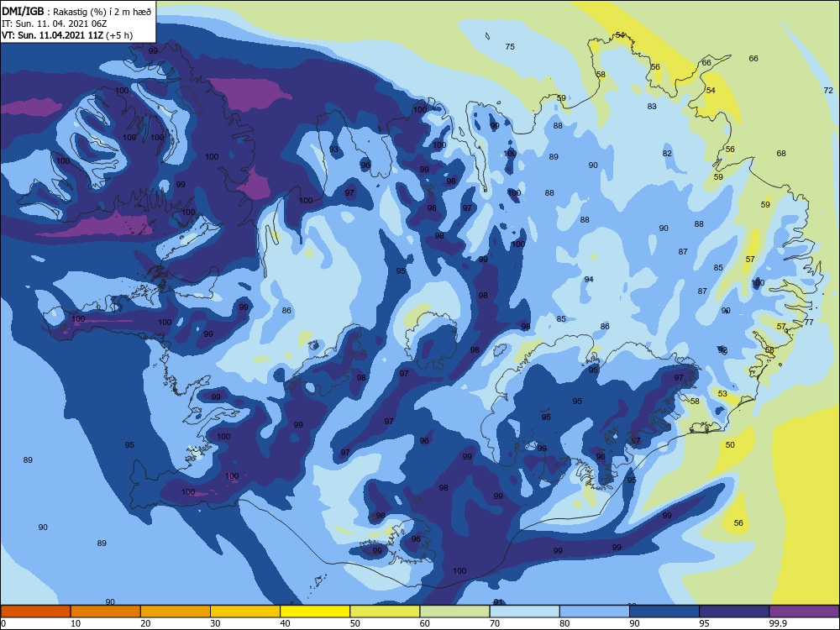The width and height of the screenshot is (840, 630).
Task: Click the 60–70 pale green legend swatch
Action: pos(454,612)
